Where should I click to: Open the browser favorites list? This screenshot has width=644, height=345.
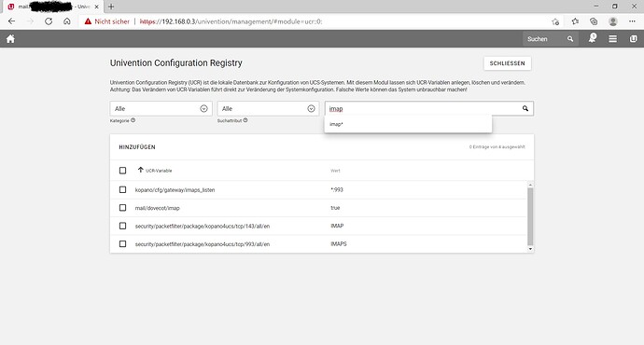(x=575, y=21)
